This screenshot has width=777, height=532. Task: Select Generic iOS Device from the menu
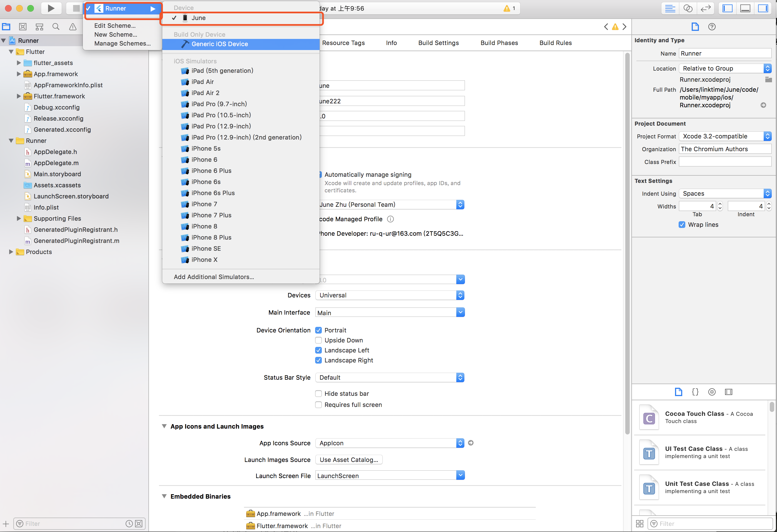(241, 44)
